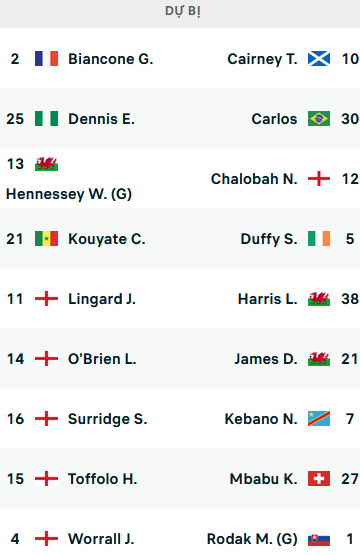Screen dimensions: 360x555
Task: Open player Hennessey W. (G) profile
Action: 69,194
